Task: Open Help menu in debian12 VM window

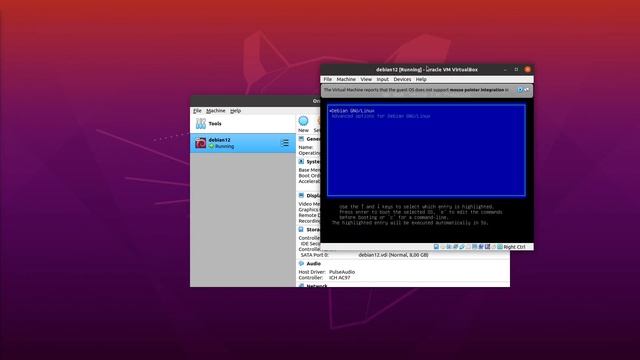Action: 421,79
